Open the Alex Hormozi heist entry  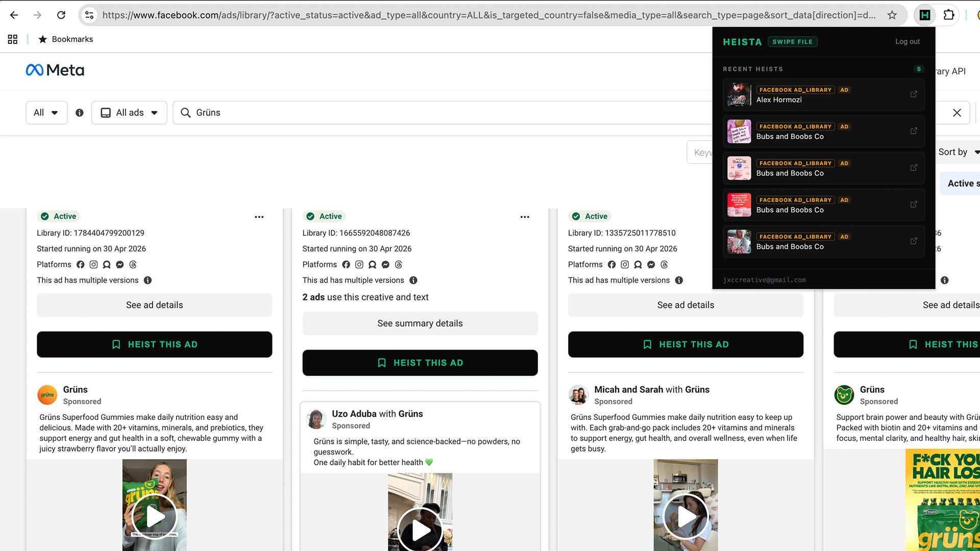click(823, 95)
